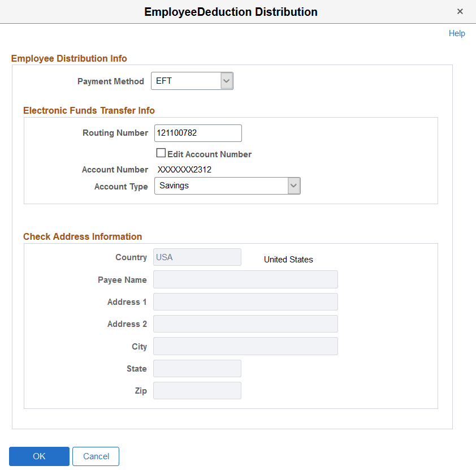
Task: Select the City input field
Action: coord(245,346)
